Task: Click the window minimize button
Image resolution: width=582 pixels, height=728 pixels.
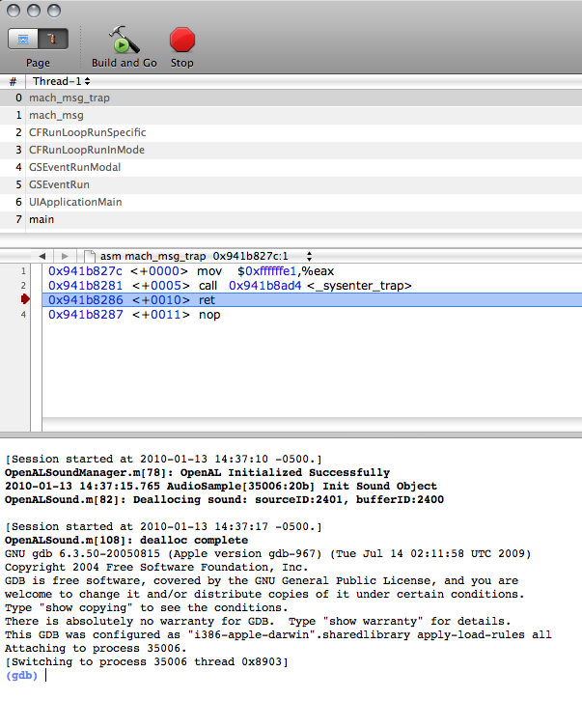Action: pos(34,11)
